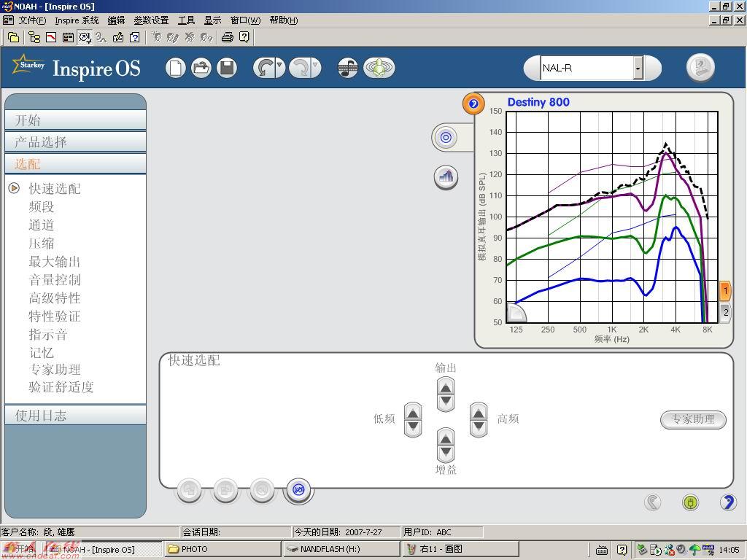The image size is (747, 560).
Task: Click the gray ear icon at bottom right
Action: coord(653,502)
